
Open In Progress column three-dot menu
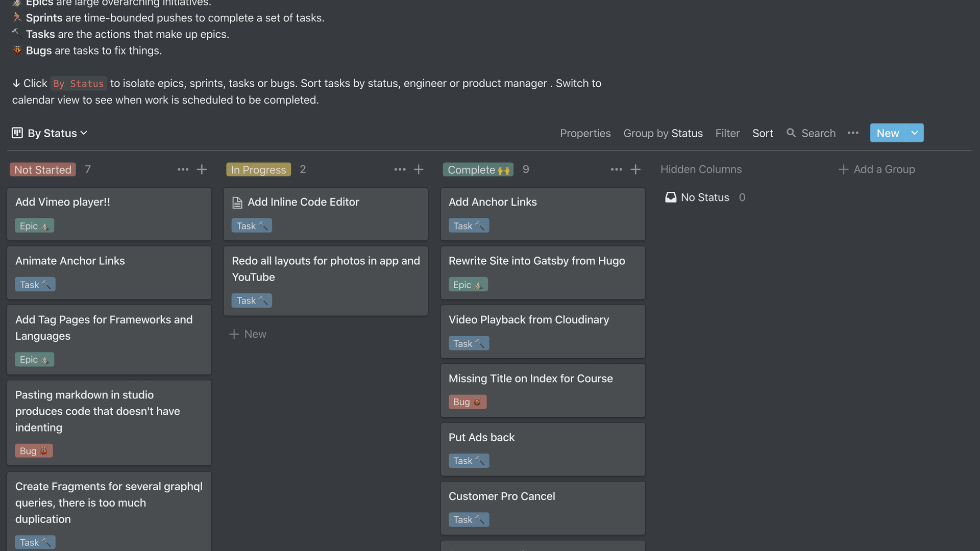click(400, 169)
